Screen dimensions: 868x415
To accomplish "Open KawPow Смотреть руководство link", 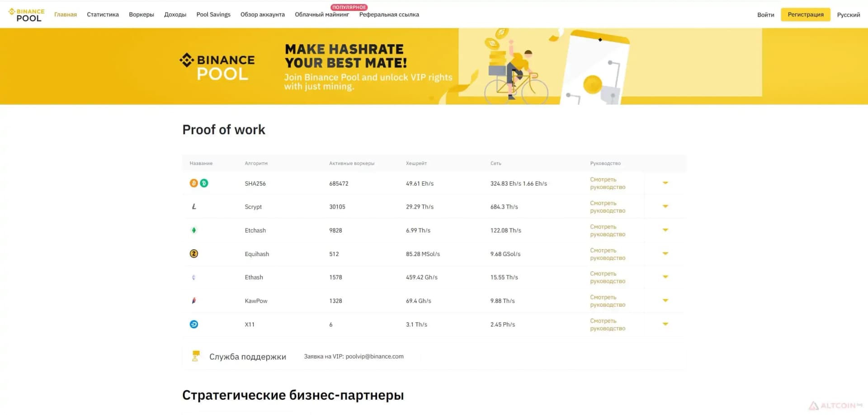I will coord(608,301).
